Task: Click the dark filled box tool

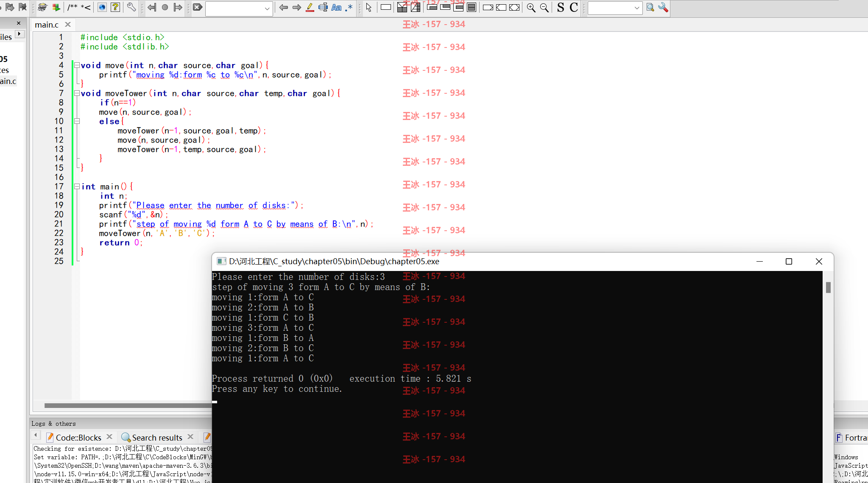Action: pos(472,7)
